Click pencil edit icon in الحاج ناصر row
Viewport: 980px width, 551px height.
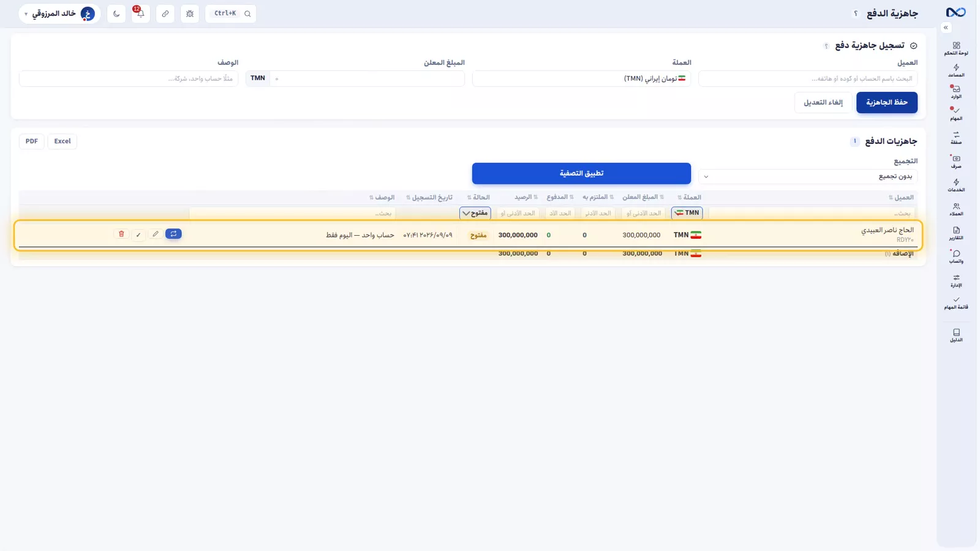pyautogui.click(x=156, y=234)
